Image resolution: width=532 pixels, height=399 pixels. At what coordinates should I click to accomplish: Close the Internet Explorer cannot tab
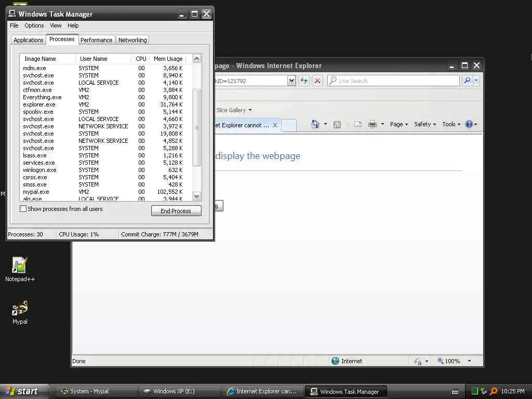275,125
